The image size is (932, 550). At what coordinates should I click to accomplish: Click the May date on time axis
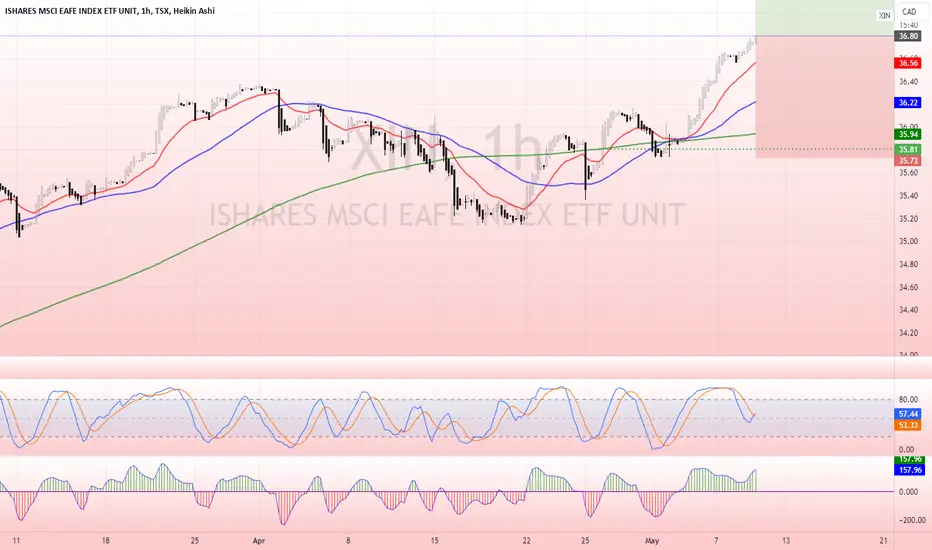(x=652, y=540)
